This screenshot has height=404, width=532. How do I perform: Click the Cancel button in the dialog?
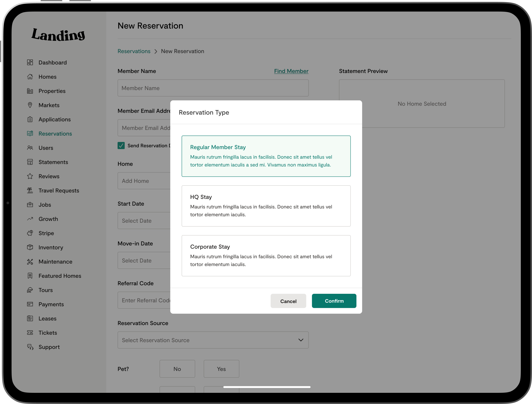click(x=288, y=301)
